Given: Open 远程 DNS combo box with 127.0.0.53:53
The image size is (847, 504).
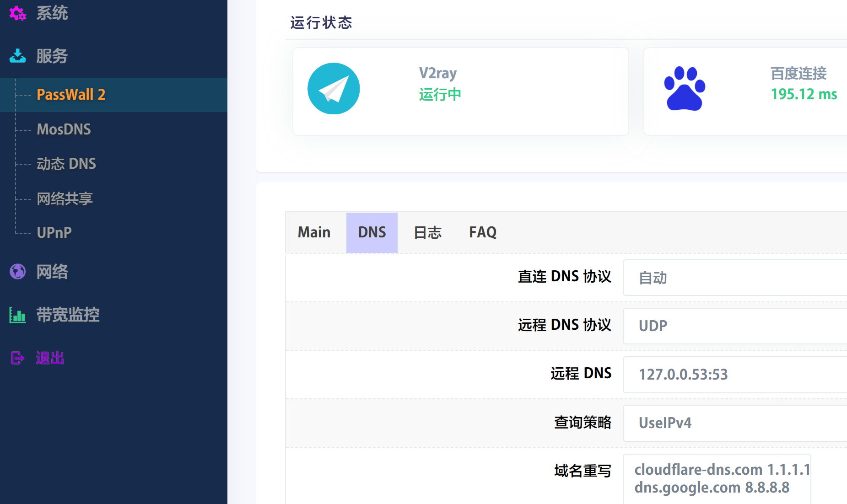Looking at the screenshot, I should click(735, 375).
